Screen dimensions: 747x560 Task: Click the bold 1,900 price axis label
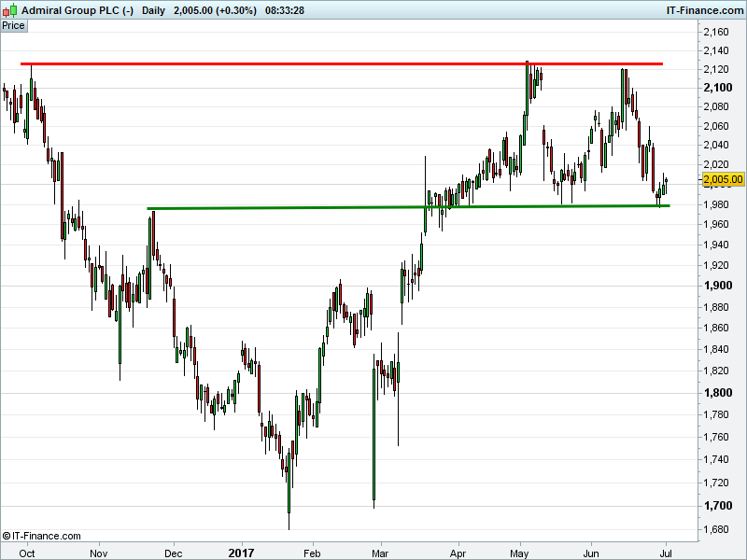(x=718, y=286)
